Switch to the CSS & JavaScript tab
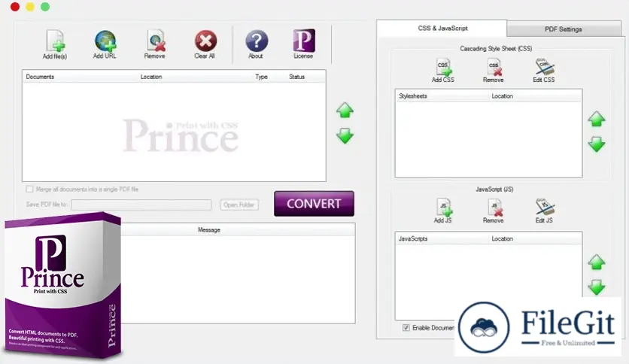This screenshot has height=364, width=629. point(442,29)
